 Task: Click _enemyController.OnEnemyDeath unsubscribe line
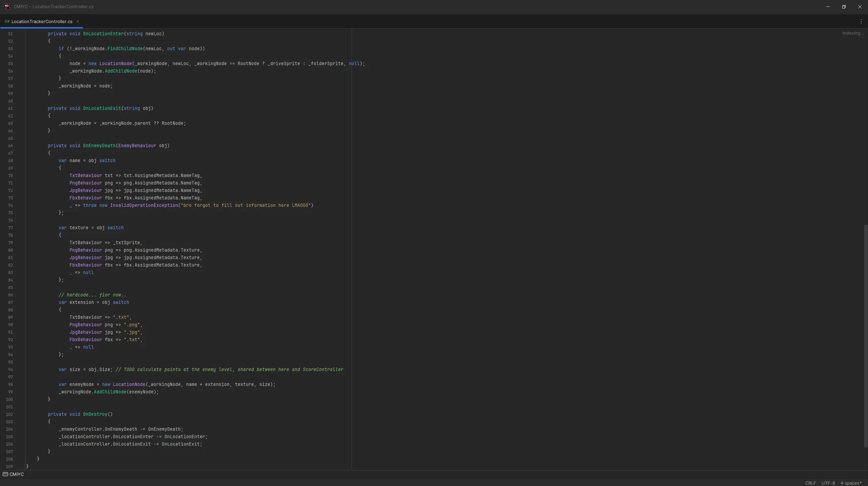coord(121,429)
